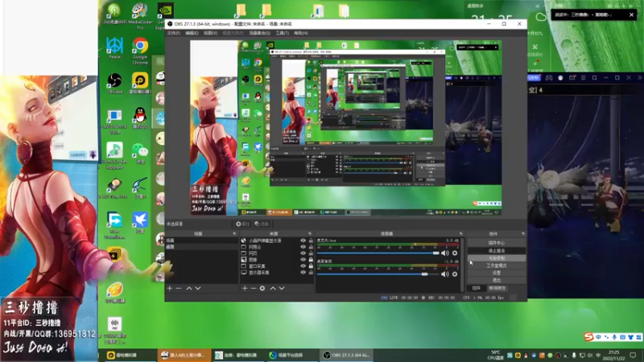This screenshot has height=362, width=644.
Task: Move selected source up with arrow icon
Action: pos(273,288)
